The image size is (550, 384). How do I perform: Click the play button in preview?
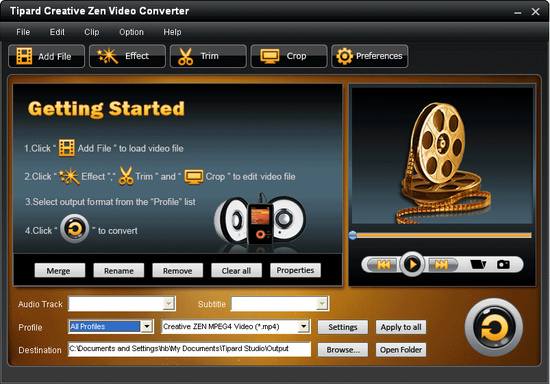tap(412, 264)
